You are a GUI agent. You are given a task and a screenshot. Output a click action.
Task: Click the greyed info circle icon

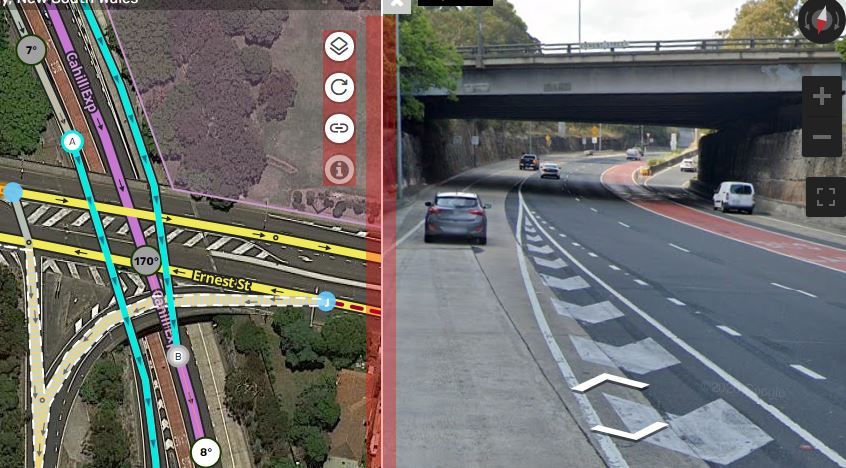[339, 170]
